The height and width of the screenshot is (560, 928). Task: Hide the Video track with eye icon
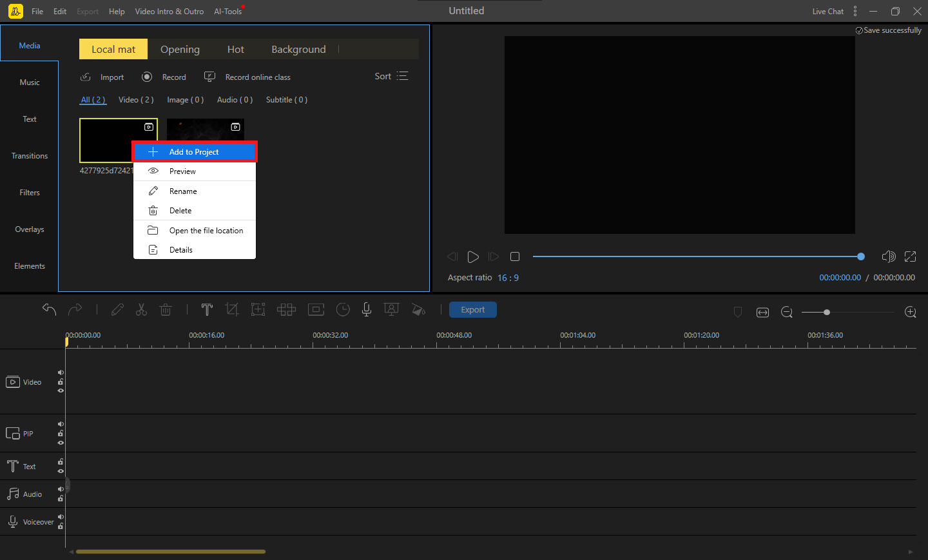61,391
